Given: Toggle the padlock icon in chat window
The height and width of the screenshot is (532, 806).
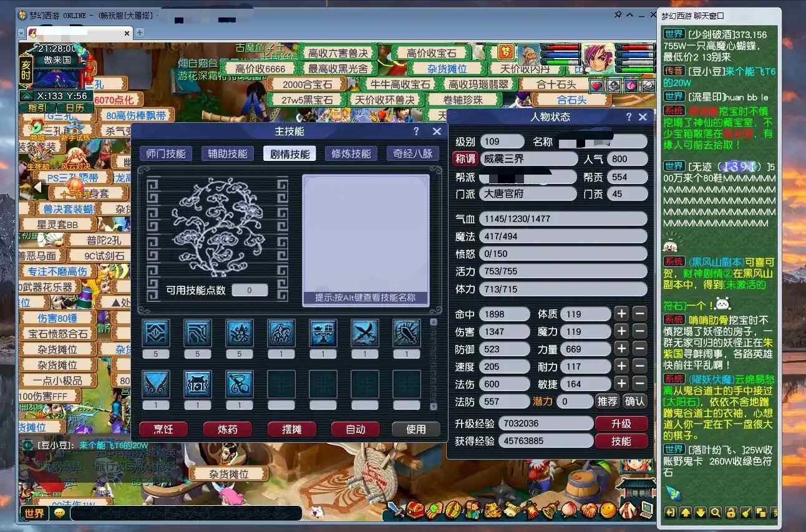Looking at the screenshot, I should pyautogui.click(x=731, y=513).
